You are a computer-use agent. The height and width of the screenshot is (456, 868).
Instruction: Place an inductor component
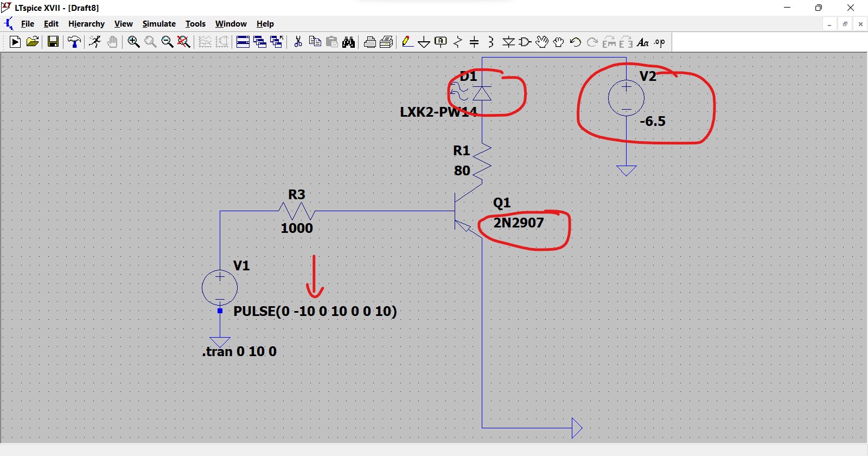(491, 42)
